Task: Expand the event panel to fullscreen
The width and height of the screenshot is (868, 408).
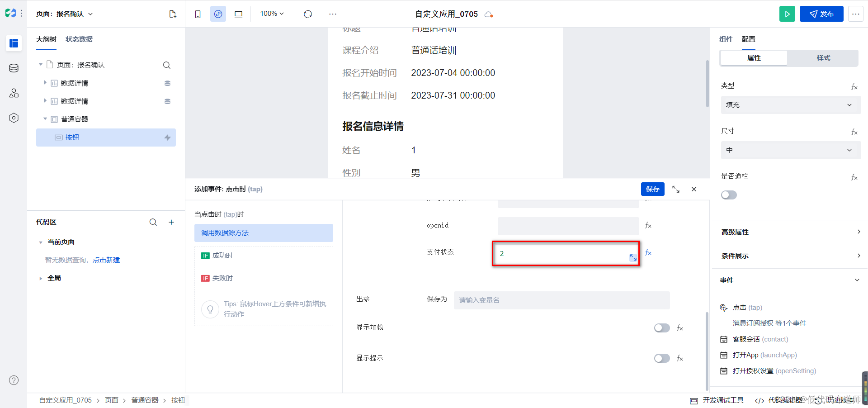Action: (x=676, y=189)
